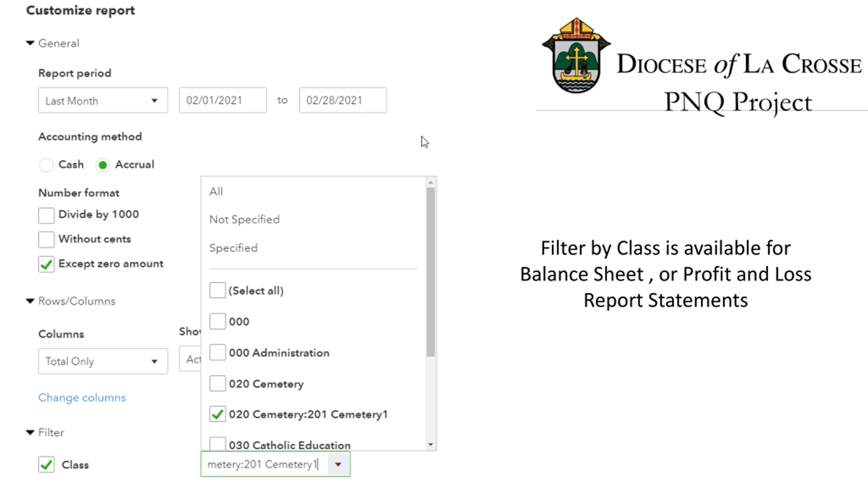Image resolution: width=868 pixels, height=488 pixels.
Task: Check the (Select all) box
Action: click(218, 290)
